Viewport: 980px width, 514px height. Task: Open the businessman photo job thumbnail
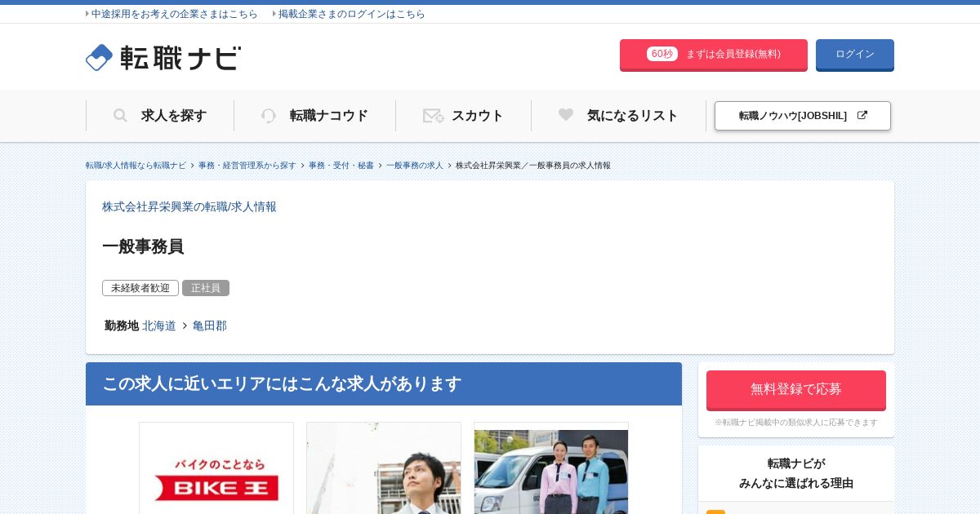coord(384,468)
